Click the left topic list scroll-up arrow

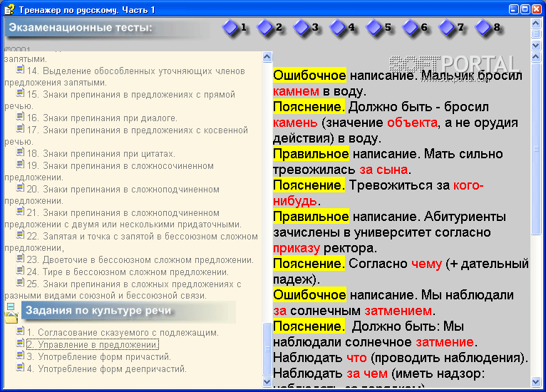267,57
